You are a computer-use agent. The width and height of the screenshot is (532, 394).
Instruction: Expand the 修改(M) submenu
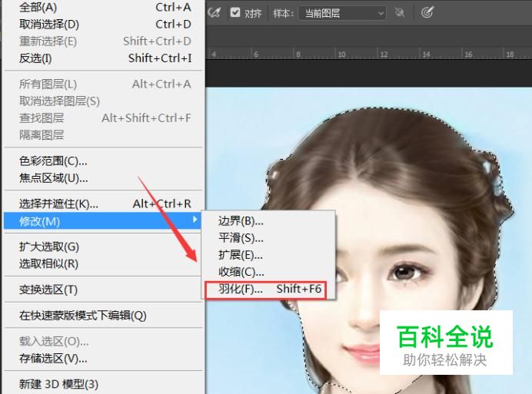click(x=102, y=221)
